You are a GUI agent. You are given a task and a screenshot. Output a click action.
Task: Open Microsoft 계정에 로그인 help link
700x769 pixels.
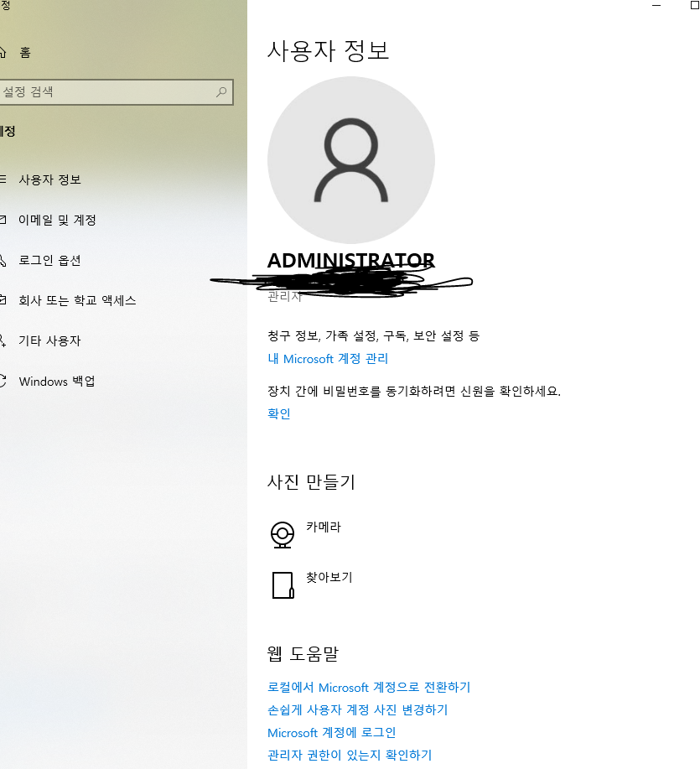332,732
